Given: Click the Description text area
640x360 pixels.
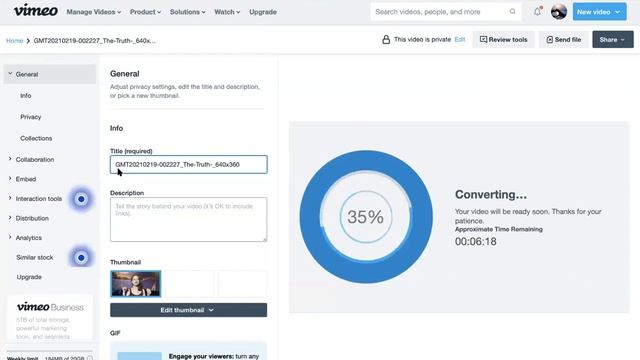Looking at the screenshot, I should [189, 220].
